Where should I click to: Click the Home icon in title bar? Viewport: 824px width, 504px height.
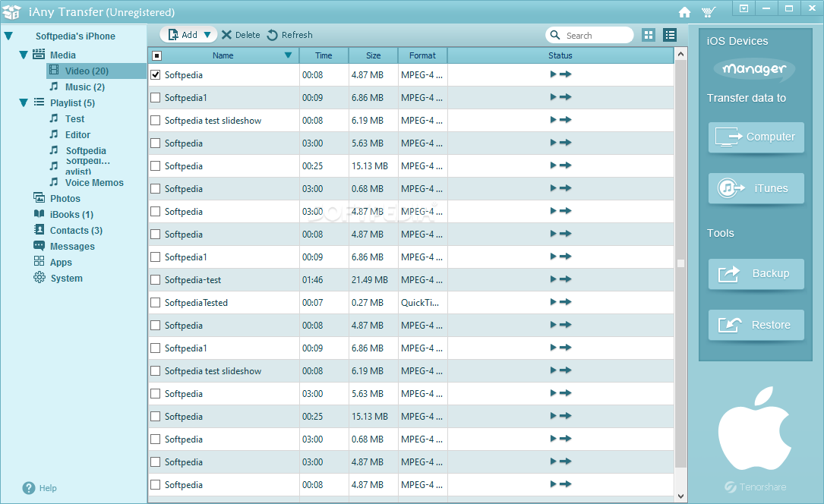click(684, 12)
